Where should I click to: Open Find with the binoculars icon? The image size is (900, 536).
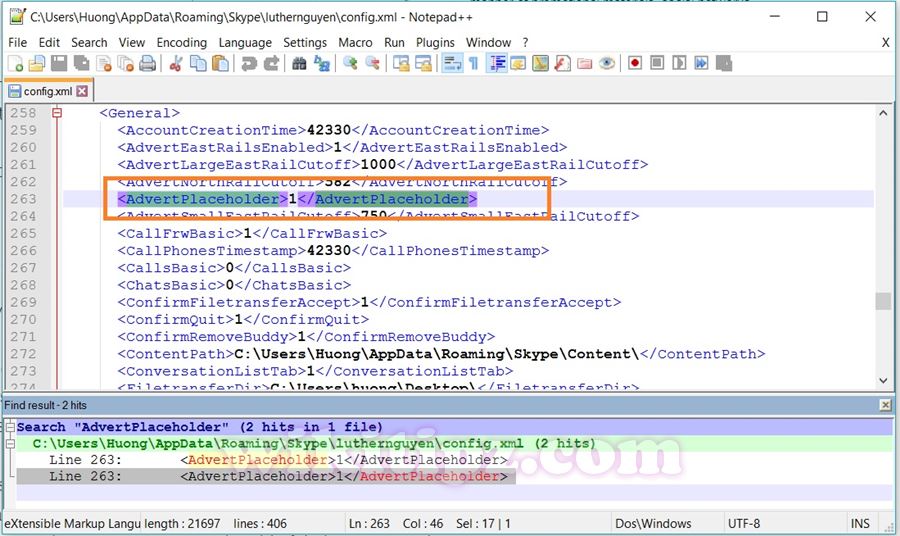click(x=299, y=63)
